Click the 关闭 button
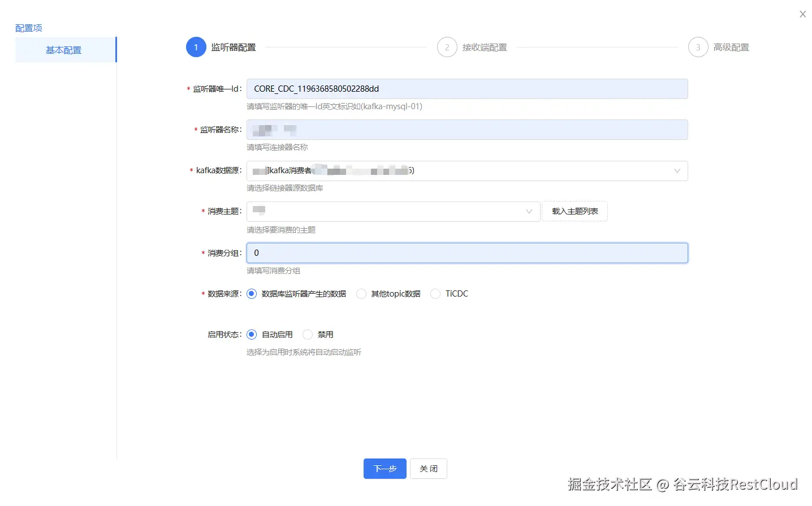812x506 pixels. [428, 469]
